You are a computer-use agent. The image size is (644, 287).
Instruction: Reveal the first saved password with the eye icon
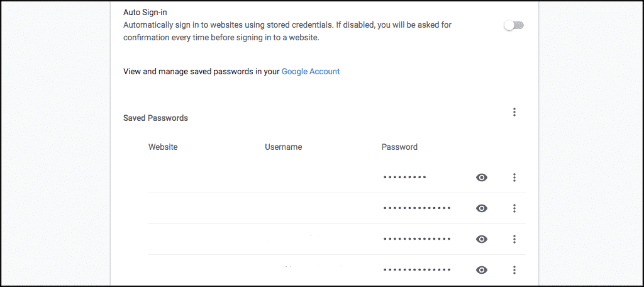482,177
